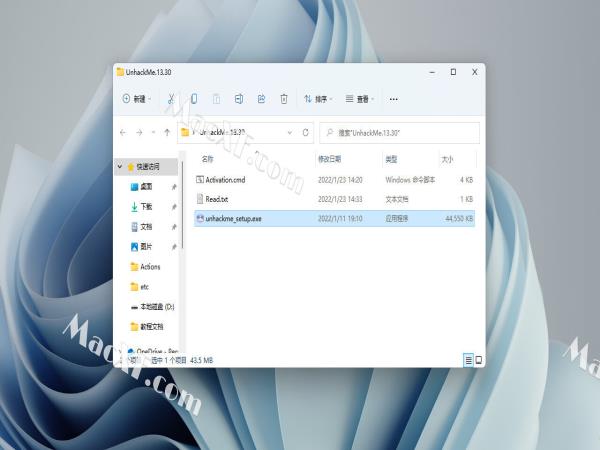600x450 pixels.
Task: Click the UnhackMe.13.30 window title folder icon
Action: (120, 72)
